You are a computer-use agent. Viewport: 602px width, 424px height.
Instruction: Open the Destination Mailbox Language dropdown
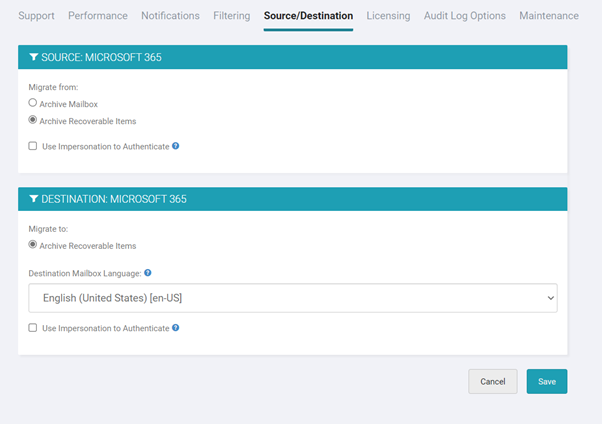pyautogui.click(x=292, y=298)
